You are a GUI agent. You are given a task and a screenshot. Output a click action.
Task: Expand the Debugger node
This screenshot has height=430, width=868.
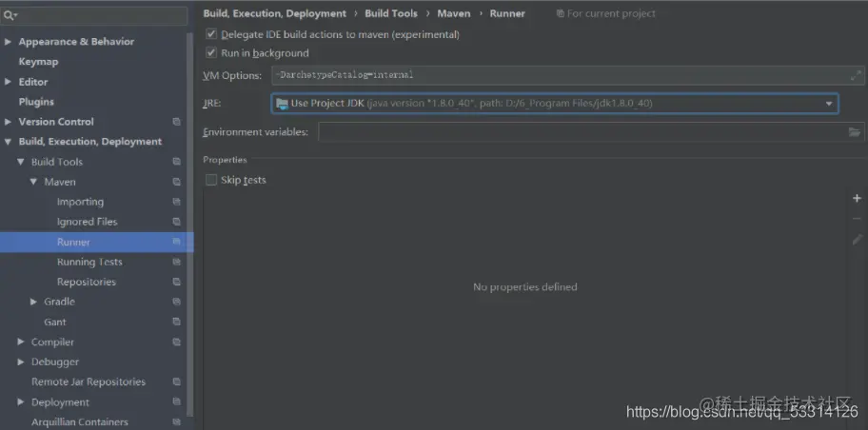point(21,362)
